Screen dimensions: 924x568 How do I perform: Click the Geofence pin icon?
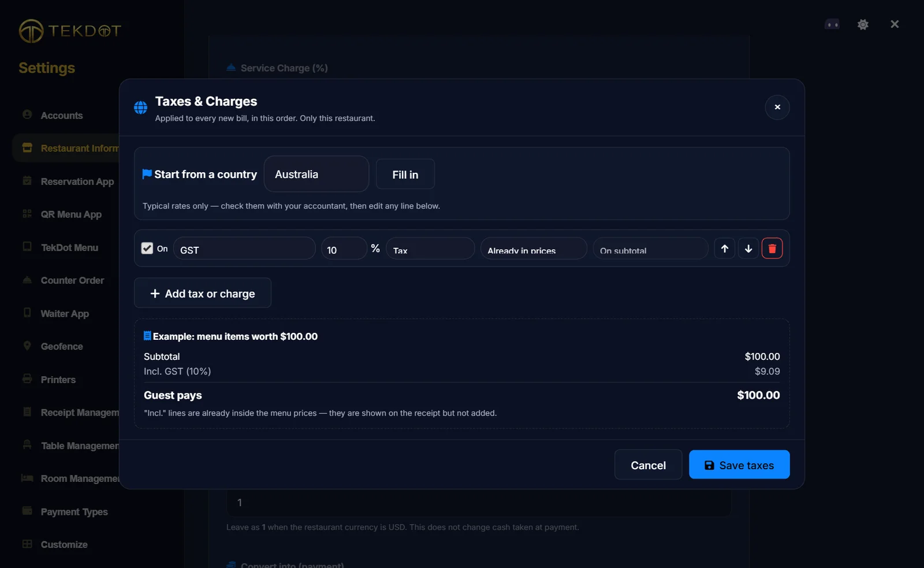pyautogui.click(x=27, y=346)
